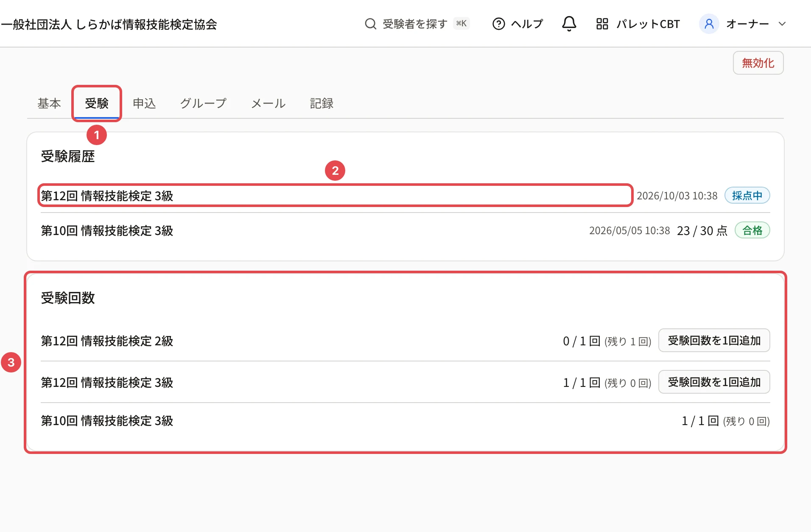Switch to the 基本 tab

[x=49, y=103]
